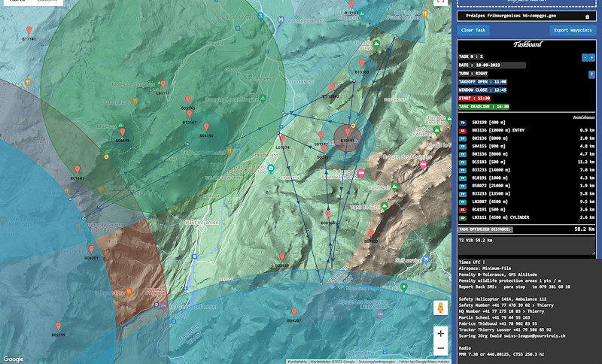Select the B06201 waypoint marker
The image size is (602, 364).
tap(91, 250)
